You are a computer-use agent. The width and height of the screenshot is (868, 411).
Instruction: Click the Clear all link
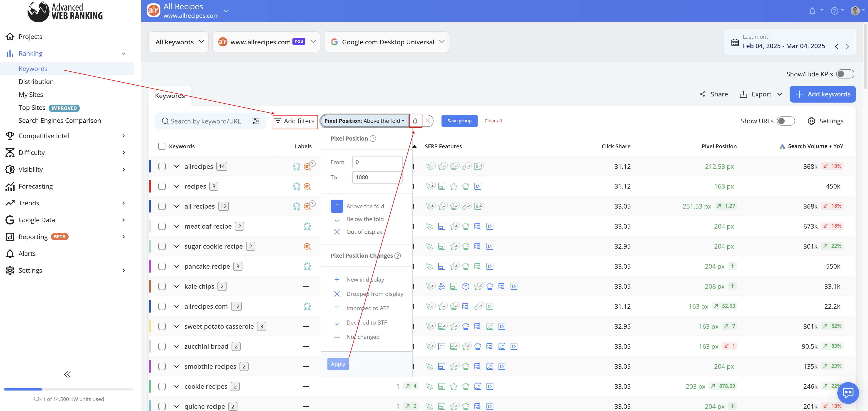(493, 121)
